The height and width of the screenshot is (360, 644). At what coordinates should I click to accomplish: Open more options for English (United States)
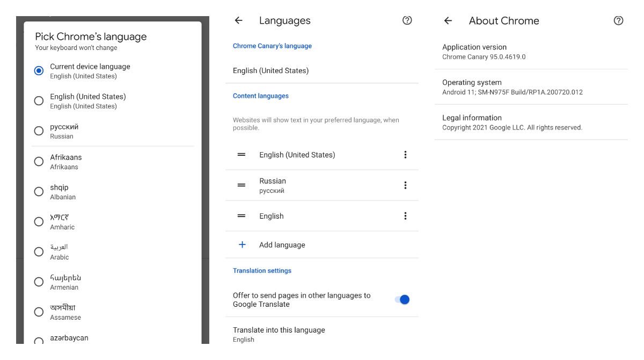[405, 155]
